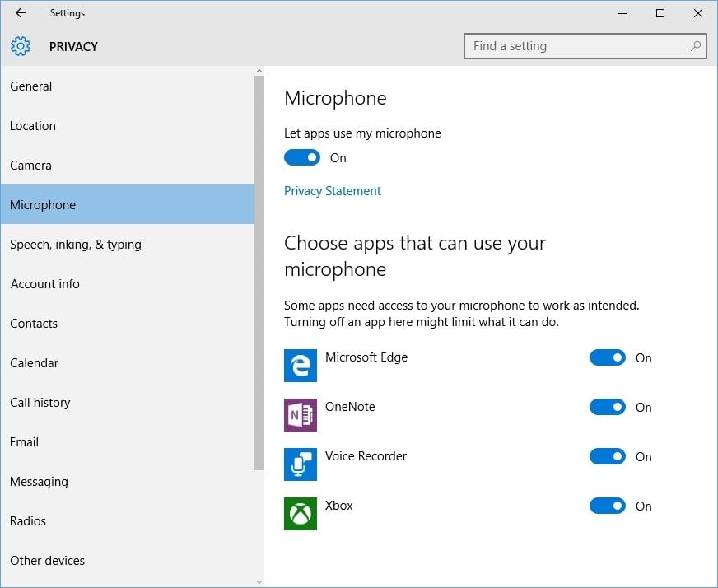Go back using the back arrow
718x588 pixels.
[21, 13]
